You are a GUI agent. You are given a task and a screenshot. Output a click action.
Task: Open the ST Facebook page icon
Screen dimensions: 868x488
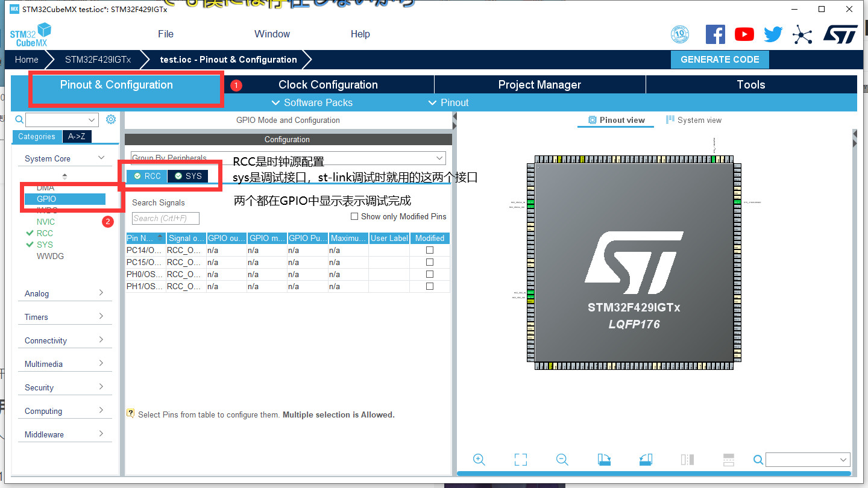715,34
